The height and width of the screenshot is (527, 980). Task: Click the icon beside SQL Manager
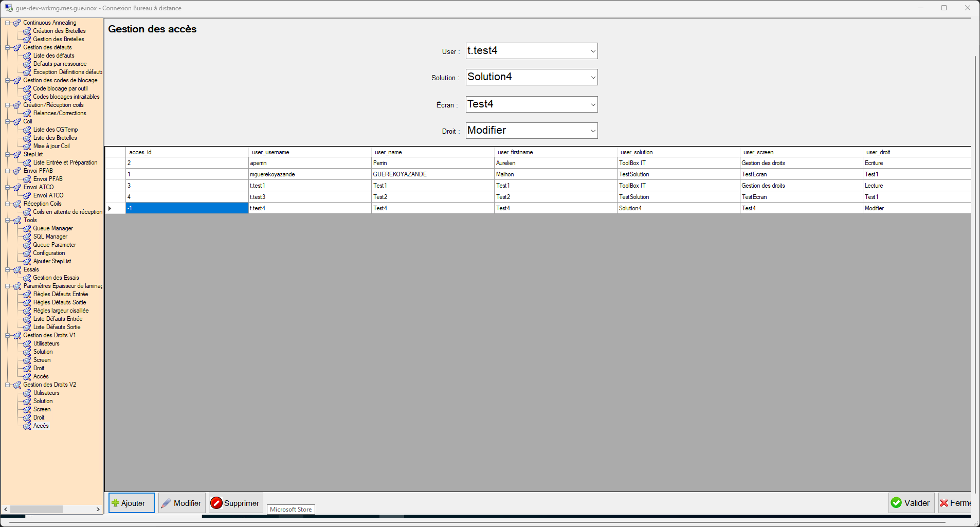(x=27, y=237)
